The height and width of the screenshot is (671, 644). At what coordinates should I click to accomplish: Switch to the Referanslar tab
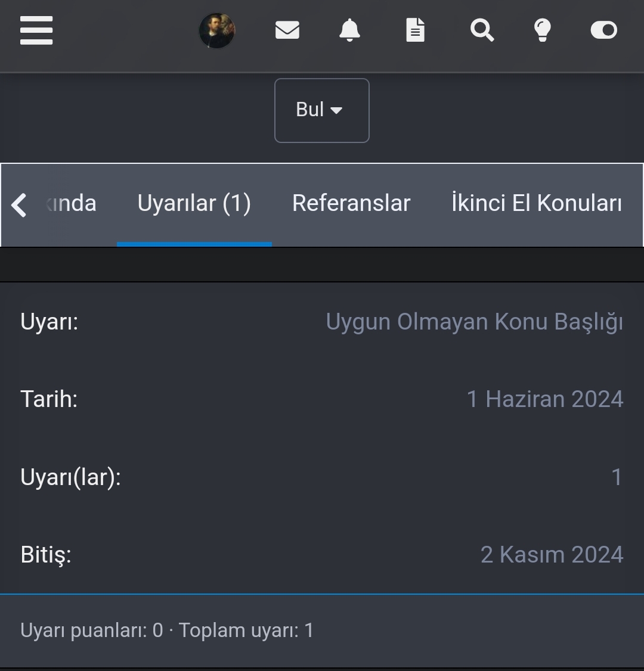pos(351,204)
